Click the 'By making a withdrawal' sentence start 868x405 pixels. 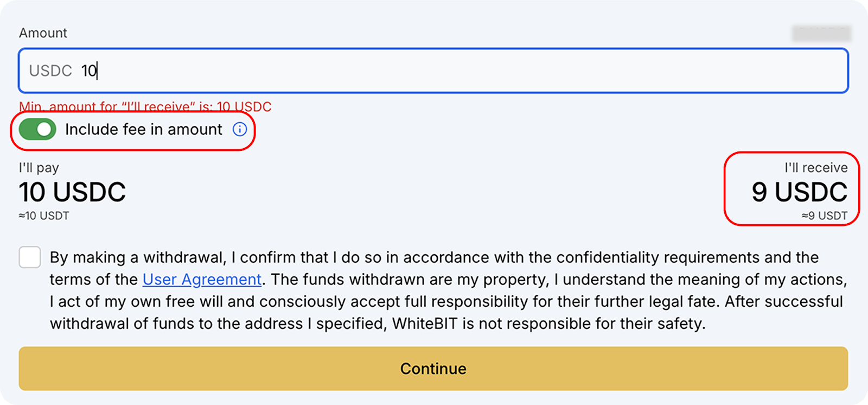(136, 257)
